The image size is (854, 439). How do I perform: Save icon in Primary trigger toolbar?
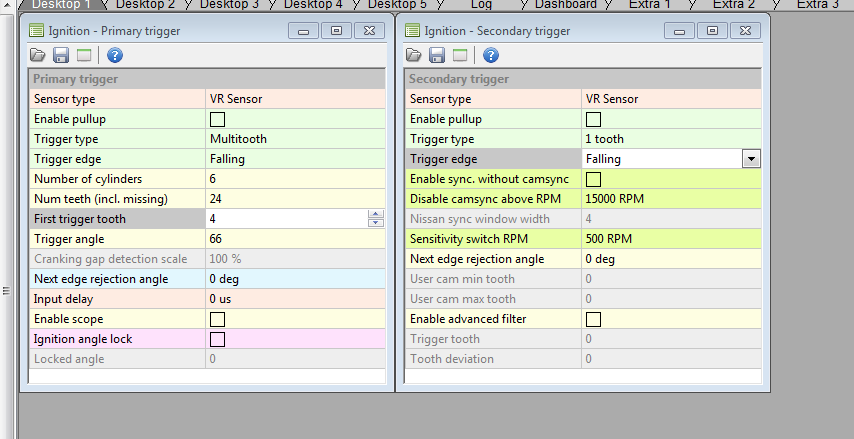(61, 55)
